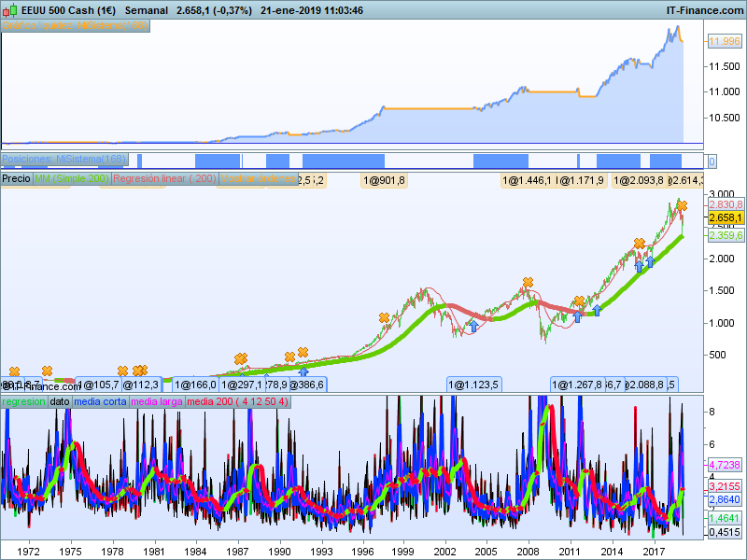Click the leftmost orange X marker near 1971
Screen dimensions: 747x560
click(x=14, y=371)
